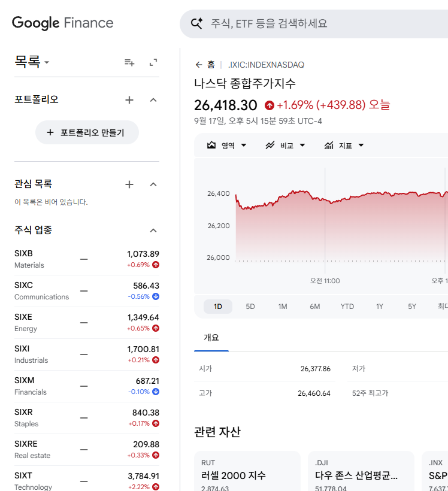The image size is (448, 491).
Task: Open the SIXT Technology row
Action: point(87,479)
